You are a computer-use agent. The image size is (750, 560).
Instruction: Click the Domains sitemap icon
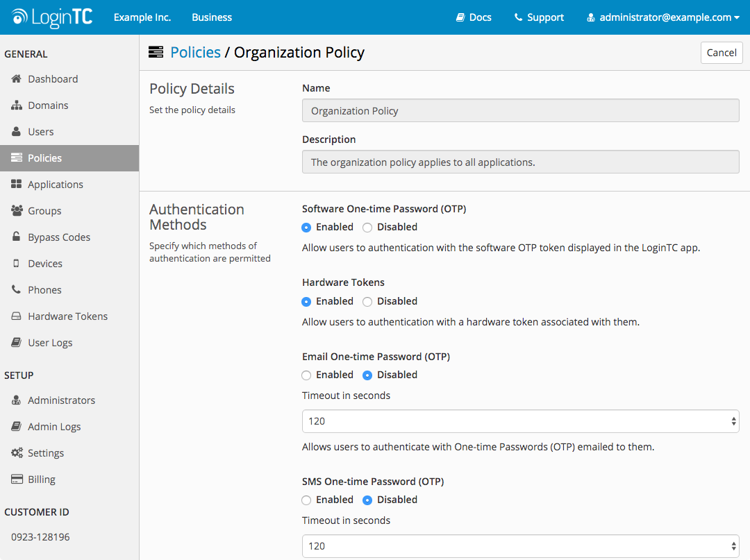16,105
